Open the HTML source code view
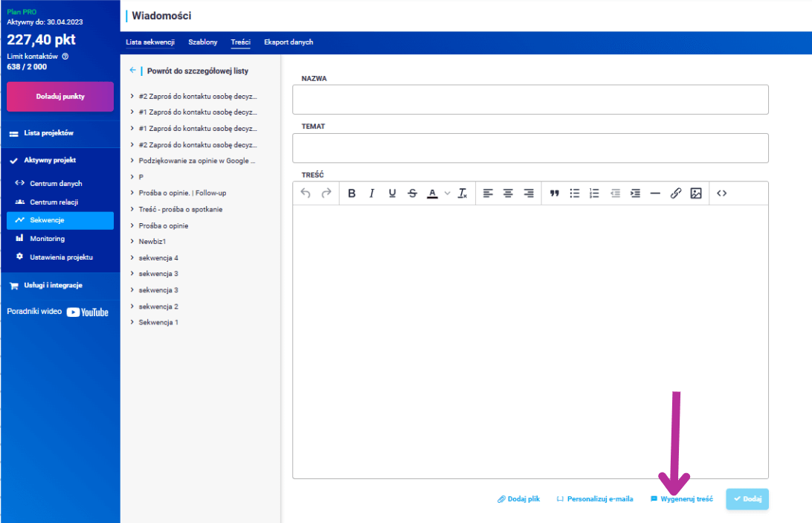The height and width of the screenshot is (523, 812). click(722, 193)
